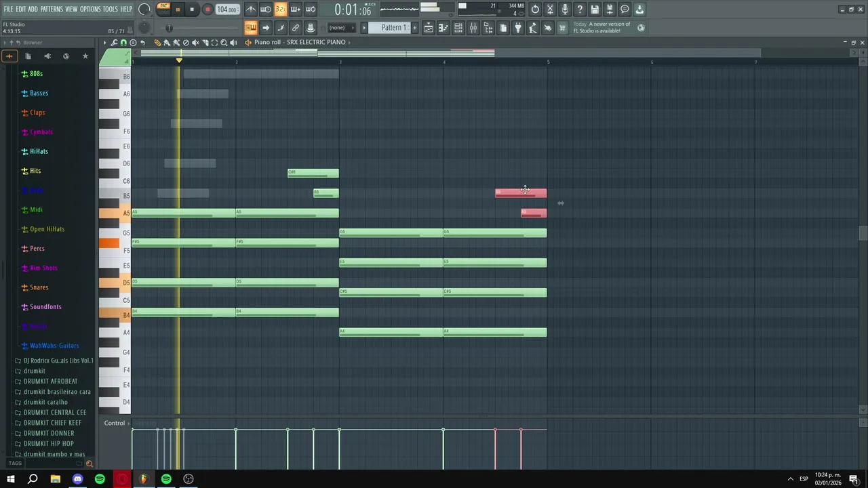Toggle PAT/SONG mode switch
This screenshot has width=868, height=488.
click(163, 9)
